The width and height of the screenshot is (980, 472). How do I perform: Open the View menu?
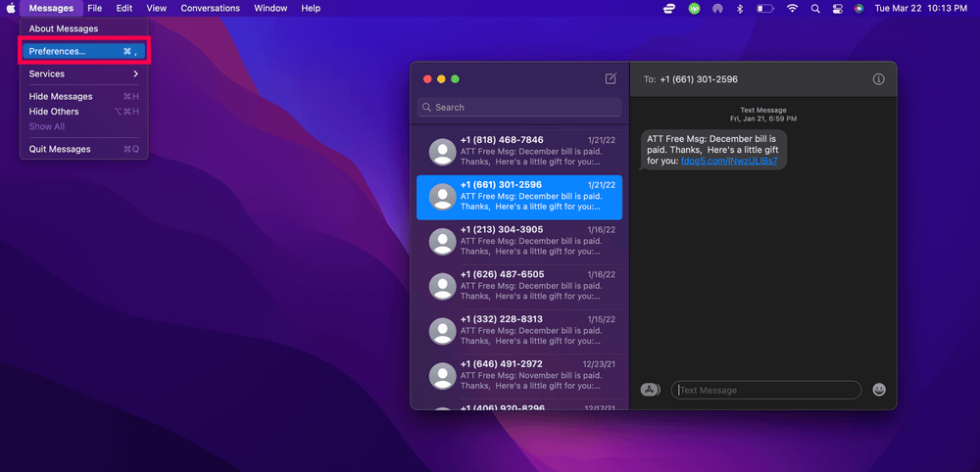pos(156,8)
